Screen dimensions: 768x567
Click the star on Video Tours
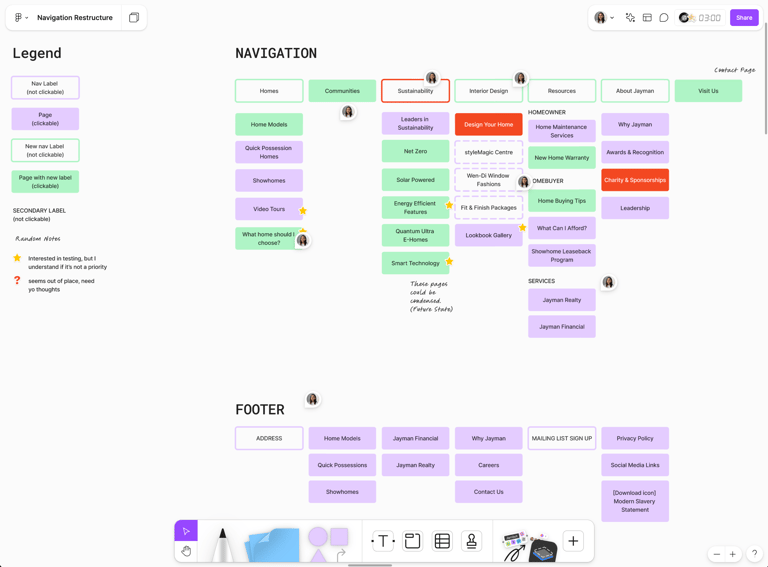[303, 211]
